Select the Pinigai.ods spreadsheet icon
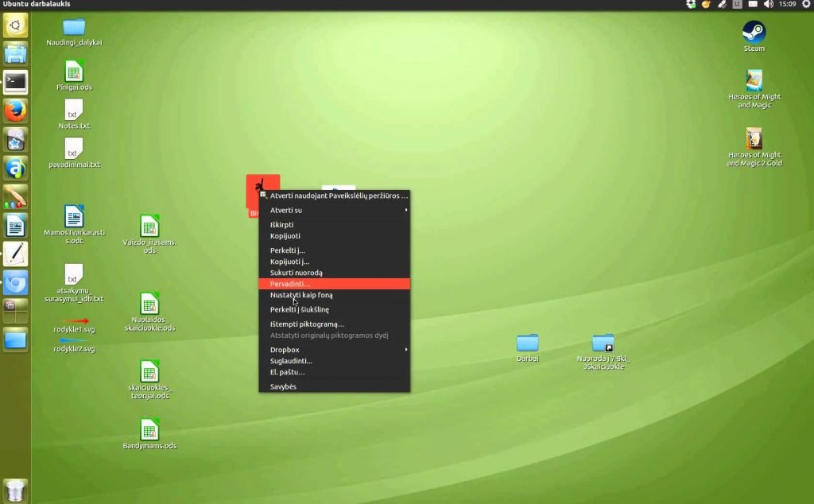This screenshot has width=814, height=504. 74,76
